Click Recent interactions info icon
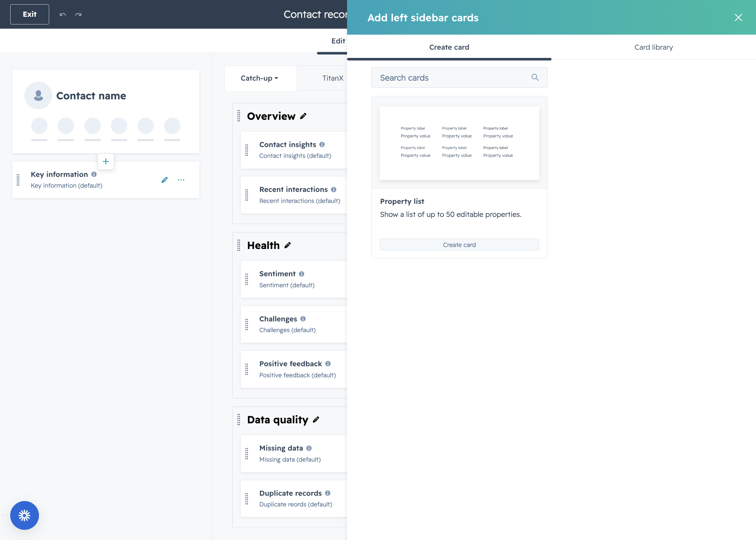The image size is (756, 540). coord(334,190)
